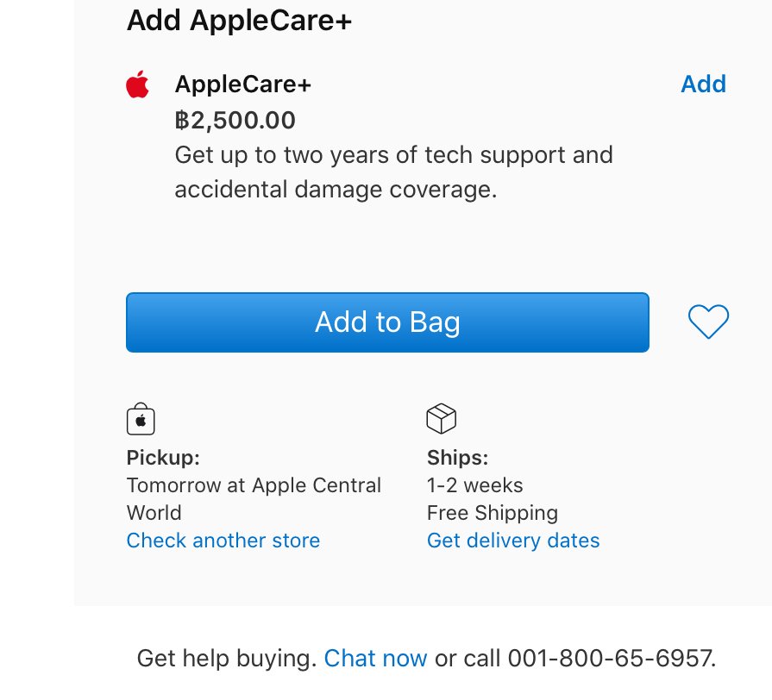This screenshot has height=700, width=772.
Task: Click the phone number 001-800-65-6957
Action: click(x=611, y=658)
